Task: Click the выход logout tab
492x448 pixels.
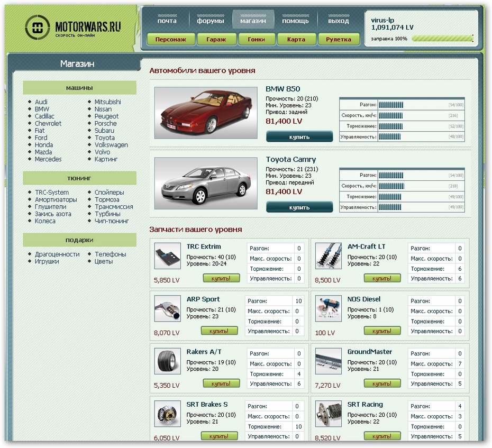Action: coord(338,20)
